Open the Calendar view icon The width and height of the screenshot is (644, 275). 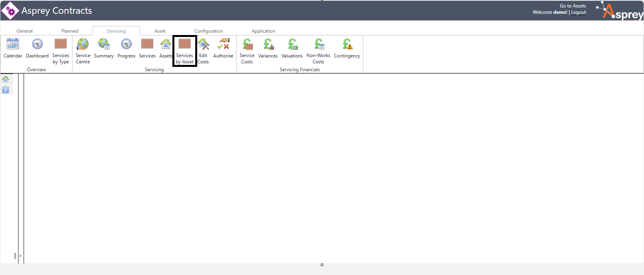13,44
